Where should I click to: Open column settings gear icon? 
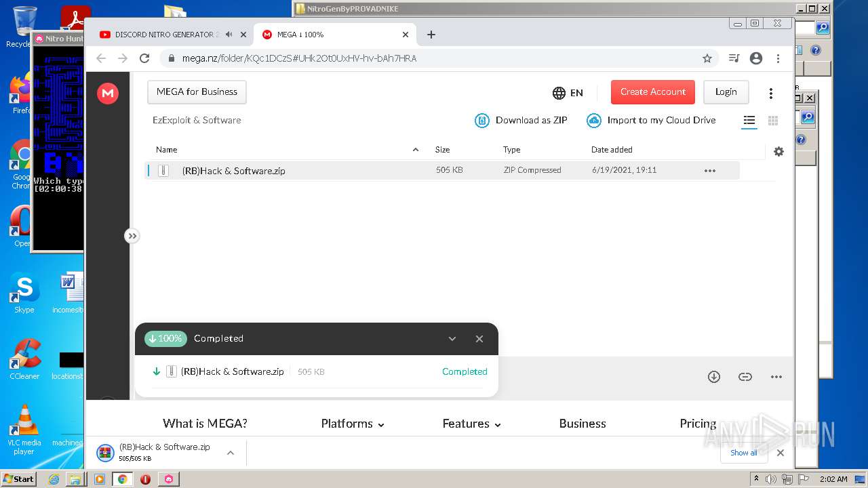778,152
